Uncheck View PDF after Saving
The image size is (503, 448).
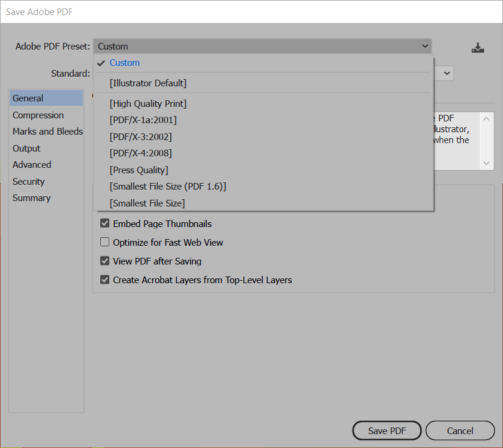point(104,261)
